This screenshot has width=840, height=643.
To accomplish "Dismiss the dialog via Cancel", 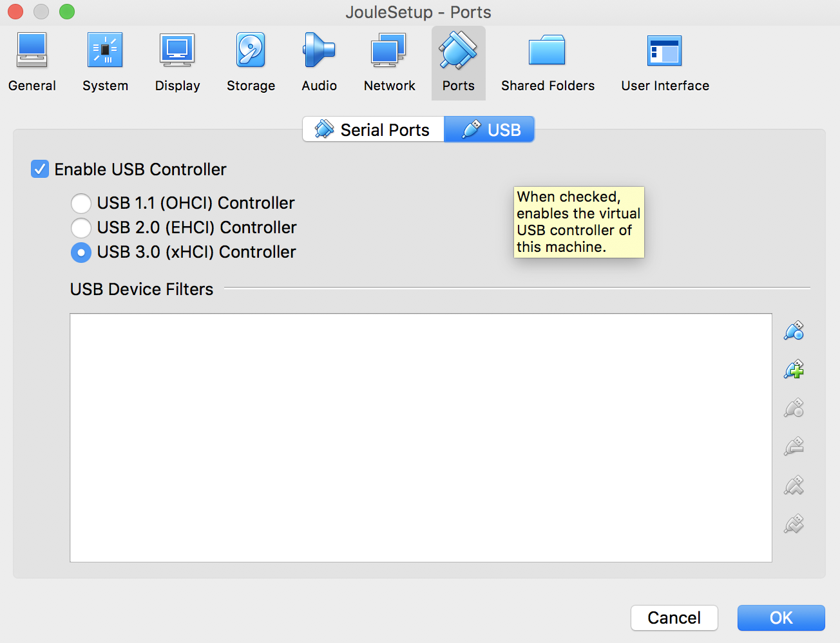I will click(674, 617).
